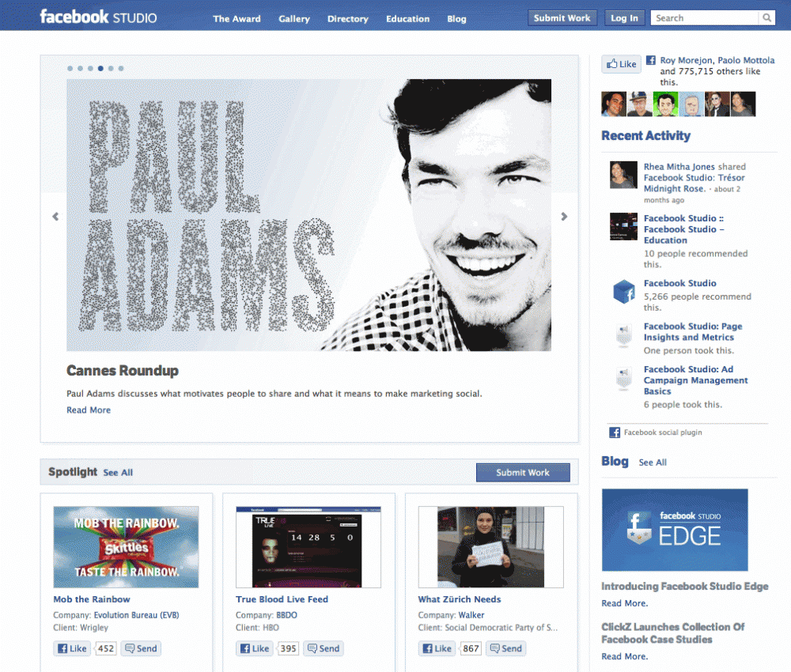Open Read More under Cannes Roundup
Screen dimensions: 791x672
click(89, 410)
